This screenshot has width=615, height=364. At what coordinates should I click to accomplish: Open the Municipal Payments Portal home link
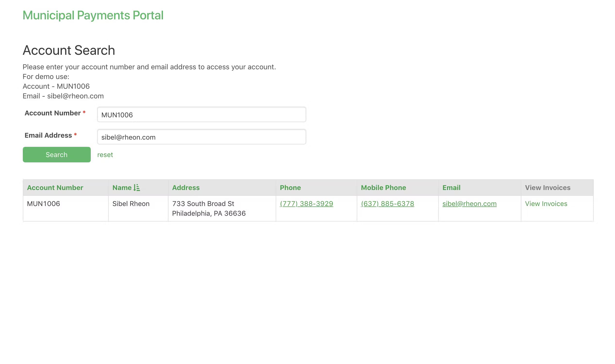93,15
